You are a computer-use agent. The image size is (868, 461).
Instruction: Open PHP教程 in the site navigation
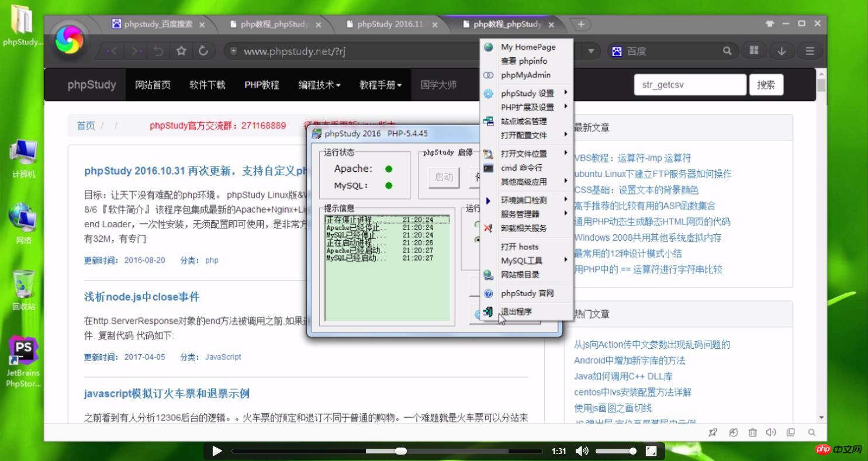[261, 85]
